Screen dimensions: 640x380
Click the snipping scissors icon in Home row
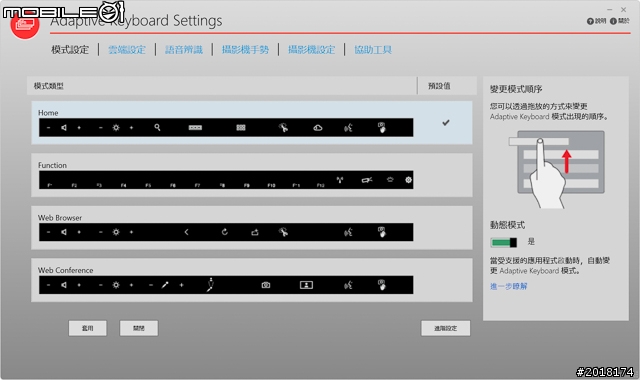point(283,128)
